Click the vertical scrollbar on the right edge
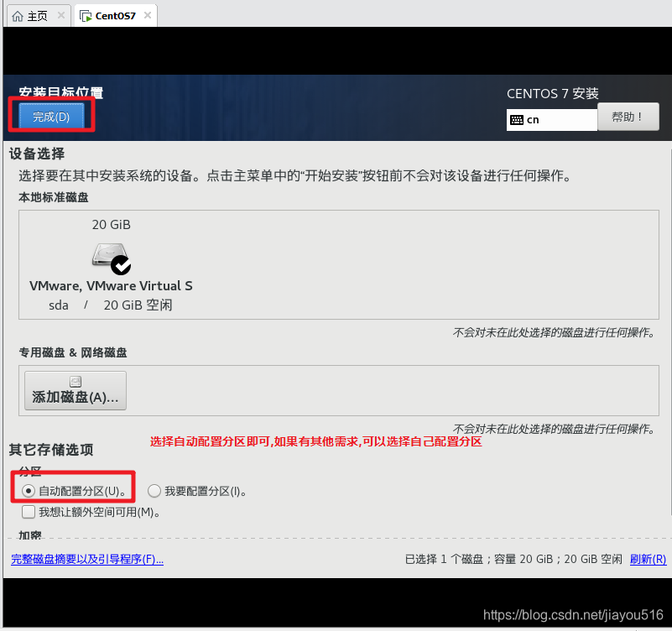Viewport: 672px width, 631px height. pos(669,332)
